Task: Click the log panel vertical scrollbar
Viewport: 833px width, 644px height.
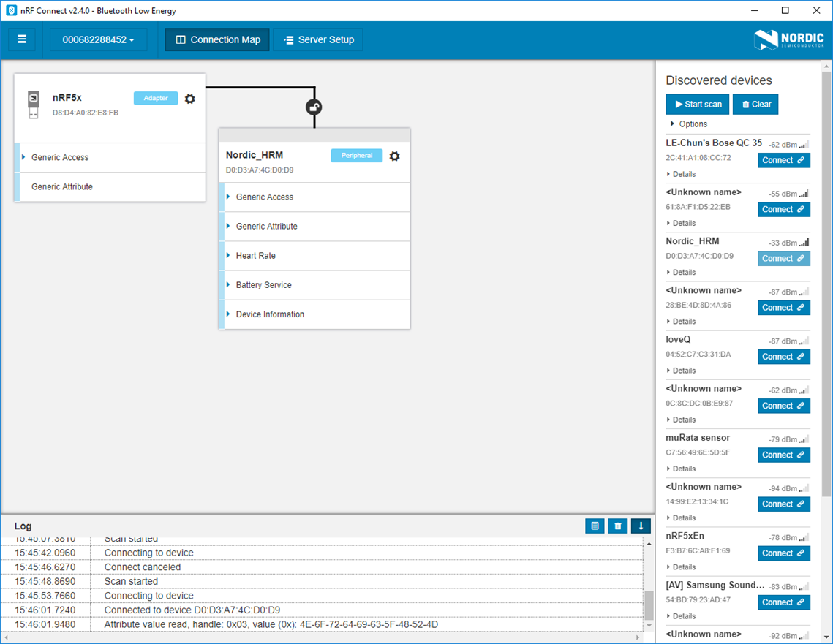Action: (x=649, y=605)
